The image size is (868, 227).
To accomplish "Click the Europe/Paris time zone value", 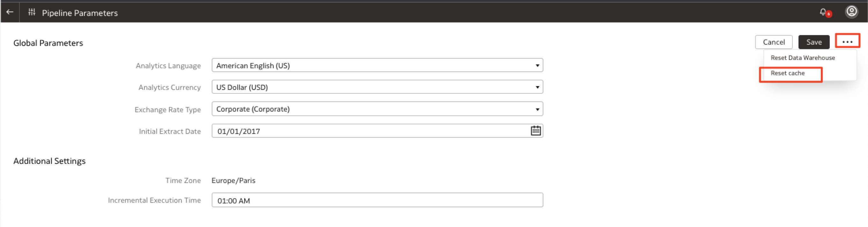I will pyautogui.click(x=233, y=180).
